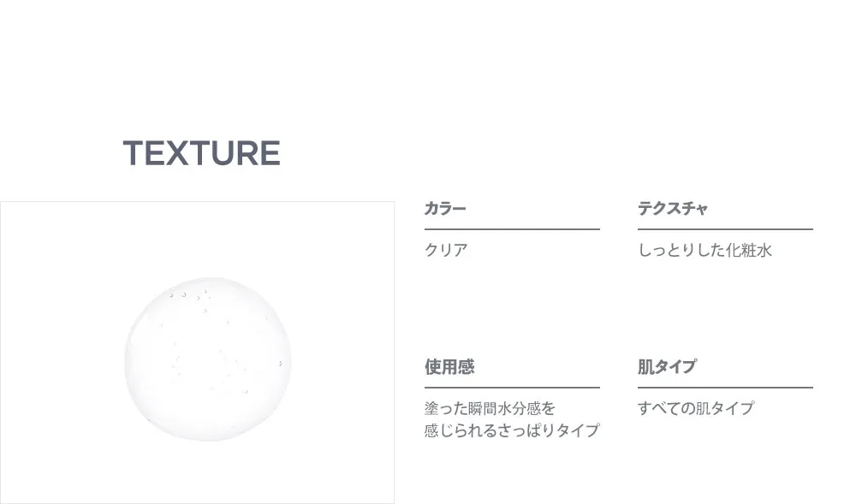Click the divider line under テクスチャ

pyautogui.click(x=726, y=229)
